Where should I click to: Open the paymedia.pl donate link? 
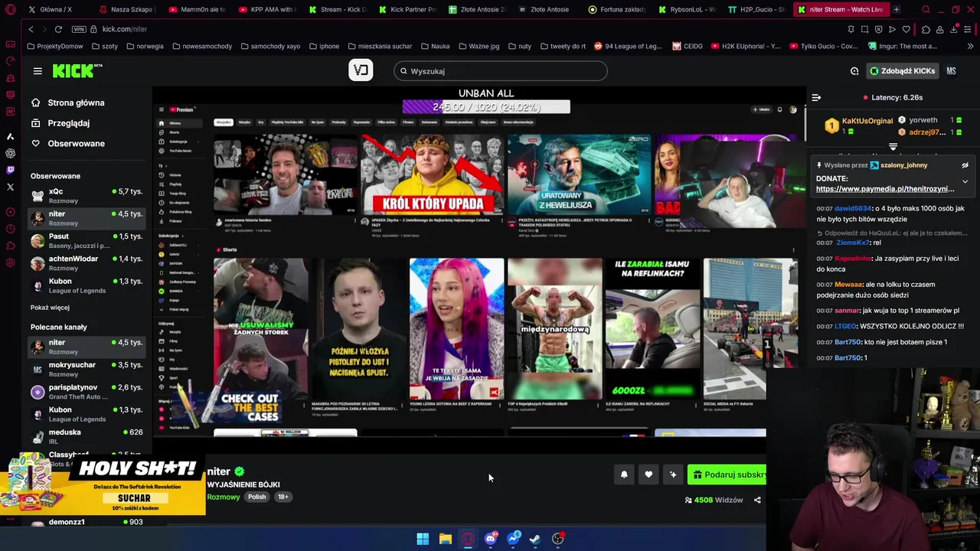coord(885,189)
